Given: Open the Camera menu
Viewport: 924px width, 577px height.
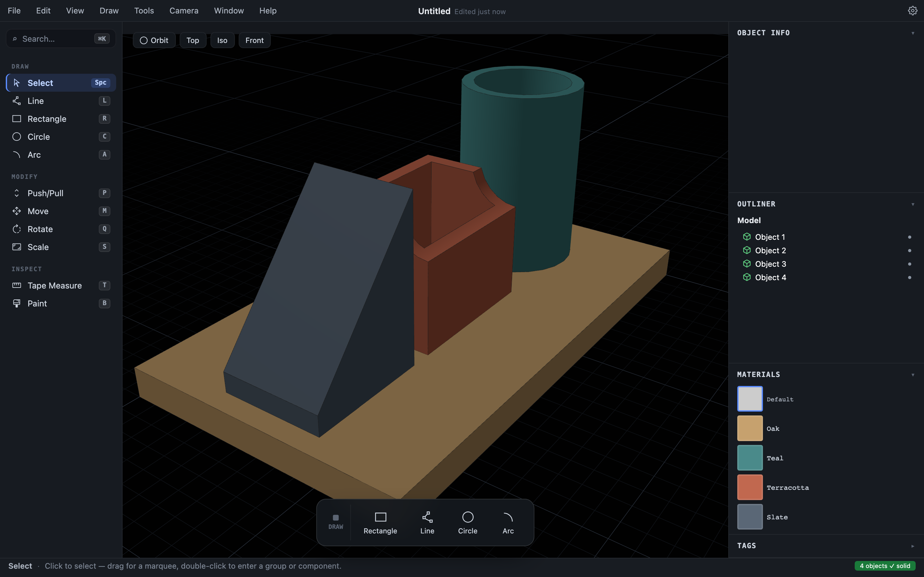Looking at the screenshot, I should (x=184, y=11).
